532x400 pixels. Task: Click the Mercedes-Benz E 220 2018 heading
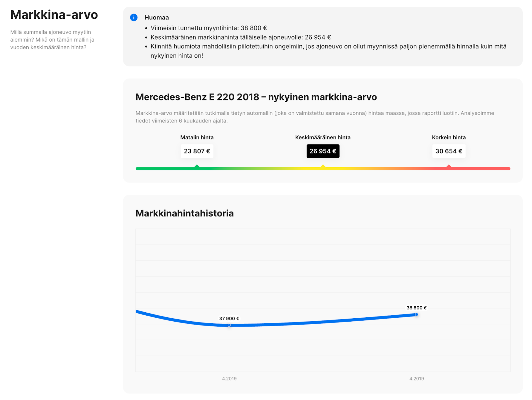pos(256,97)
